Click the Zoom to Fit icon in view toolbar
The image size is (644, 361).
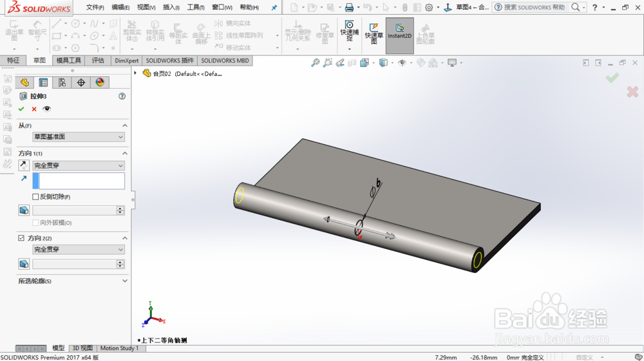click(x=315, y=63)
